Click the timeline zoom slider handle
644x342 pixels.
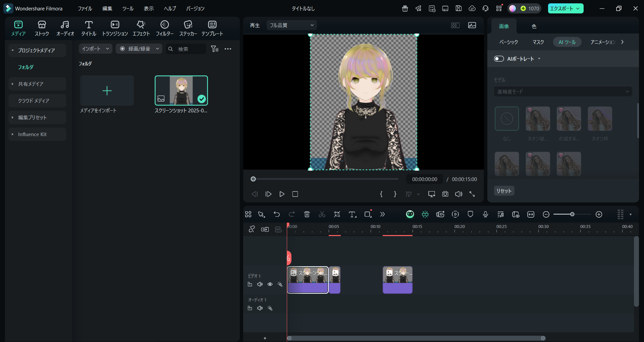572,214
